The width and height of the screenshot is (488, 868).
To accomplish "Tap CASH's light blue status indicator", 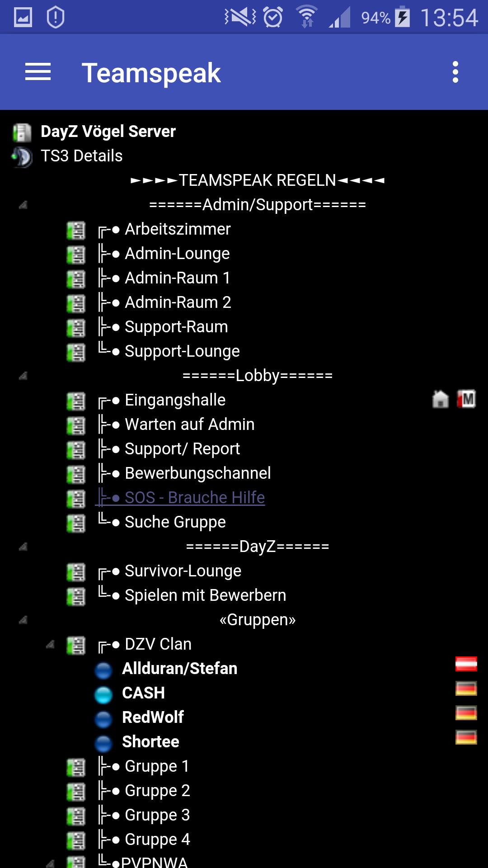I will pyautogui.click(x=103, y=694).
